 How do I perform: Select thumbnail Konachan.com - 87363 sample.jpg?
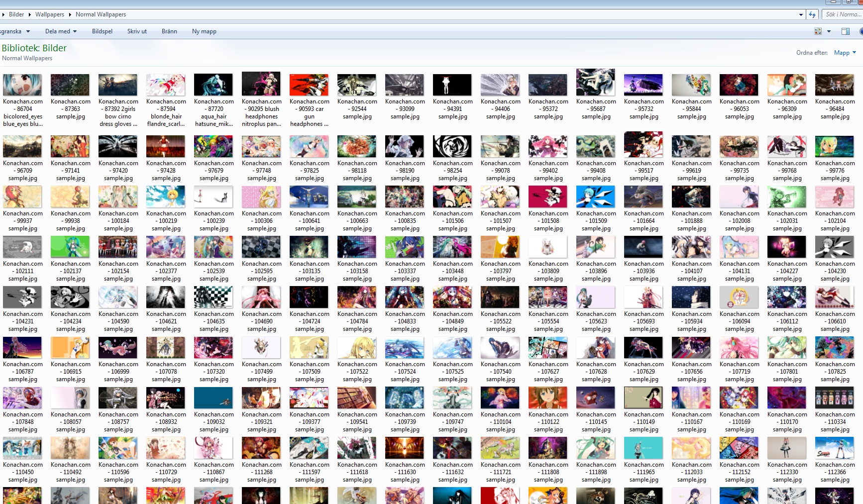70,85
